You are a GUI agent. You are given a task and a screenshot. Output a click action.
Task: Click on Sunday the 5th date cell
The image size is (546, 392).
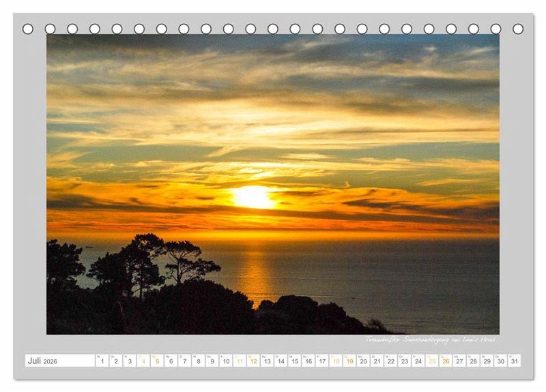click(x=157, y=361)
